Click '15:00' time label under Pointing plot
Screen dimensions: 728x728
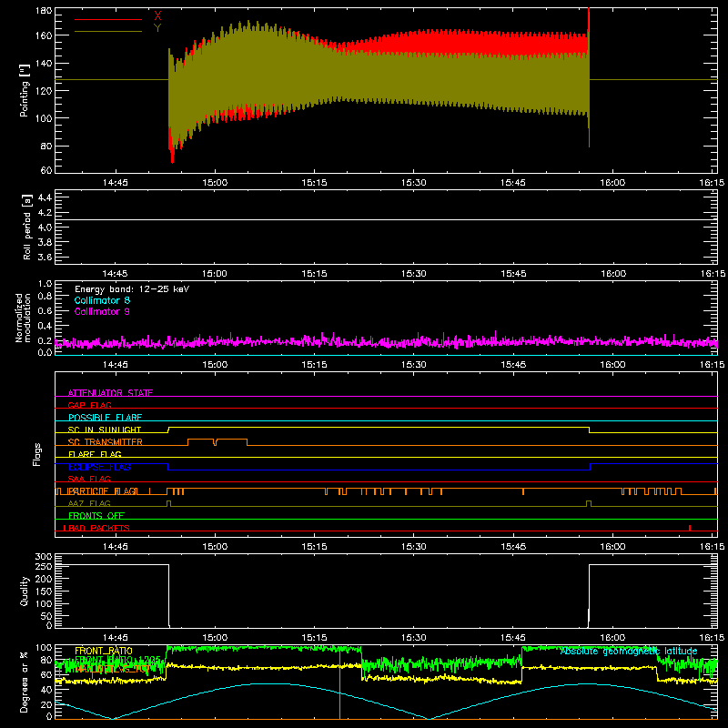[x=215, y=183]
